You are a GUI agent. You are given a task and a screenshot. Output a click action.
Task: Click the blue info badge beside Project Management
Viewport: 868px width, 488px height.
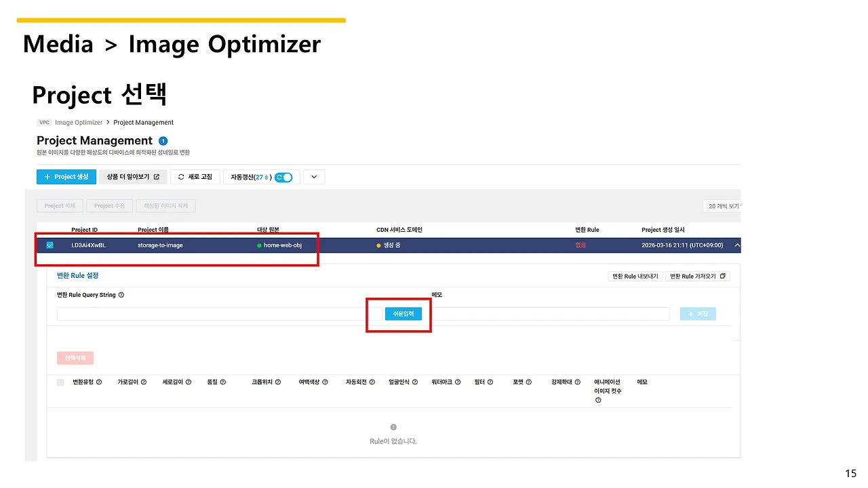pos(163,141)
